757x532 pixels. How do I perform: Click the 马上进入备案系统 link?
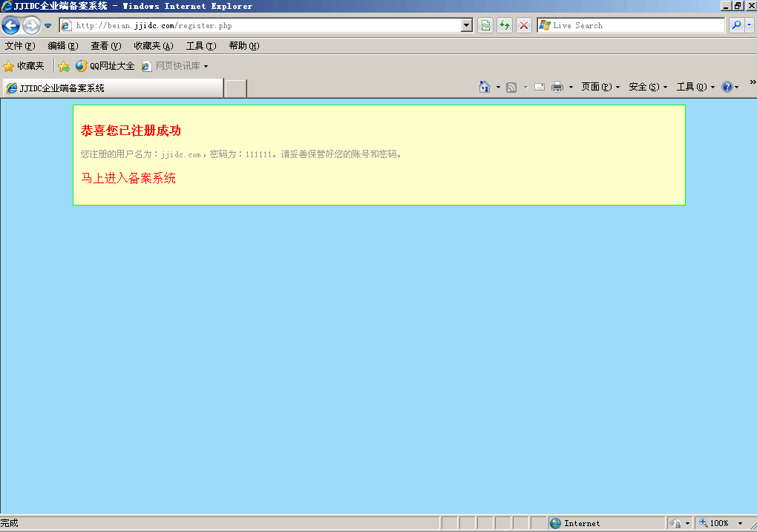coord(128,178)
